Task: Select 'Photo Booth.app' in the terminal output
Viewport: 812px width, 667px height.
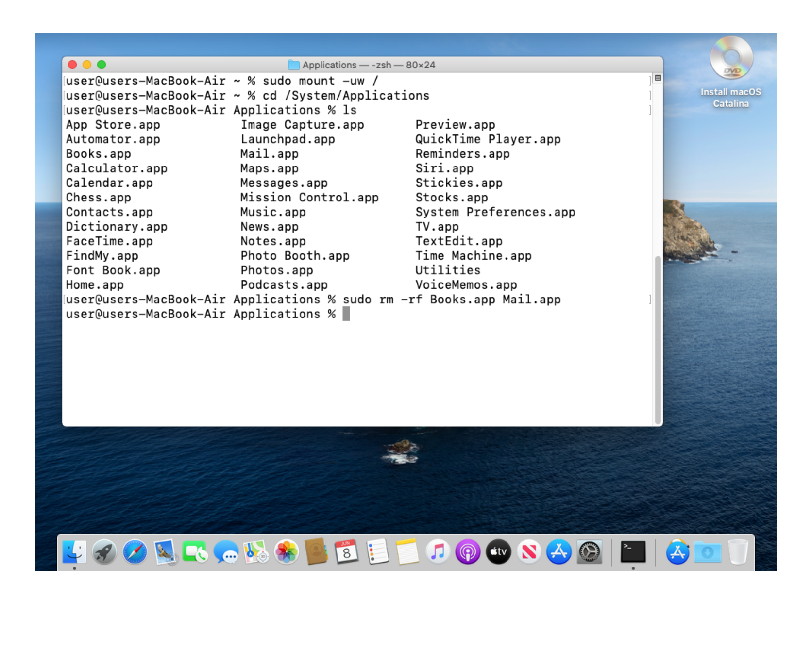Action: tap(295, 256)
